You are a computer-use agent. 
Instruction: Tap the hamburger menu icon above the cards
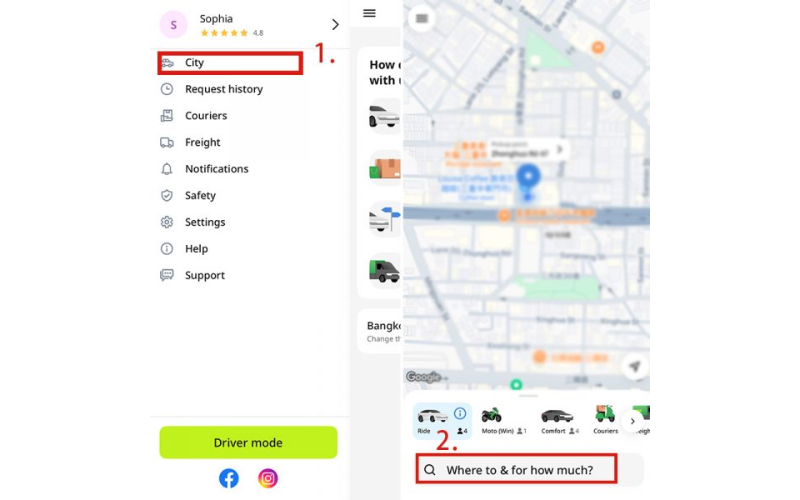coord(369,13)
